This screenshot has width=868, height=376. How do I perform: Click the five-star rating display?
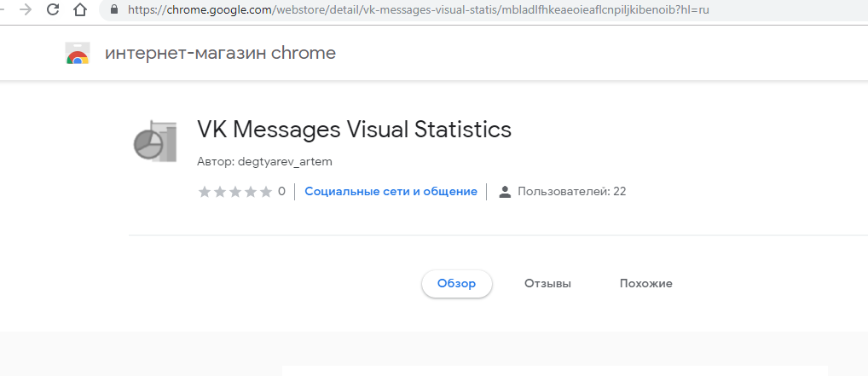coord(235,192)
